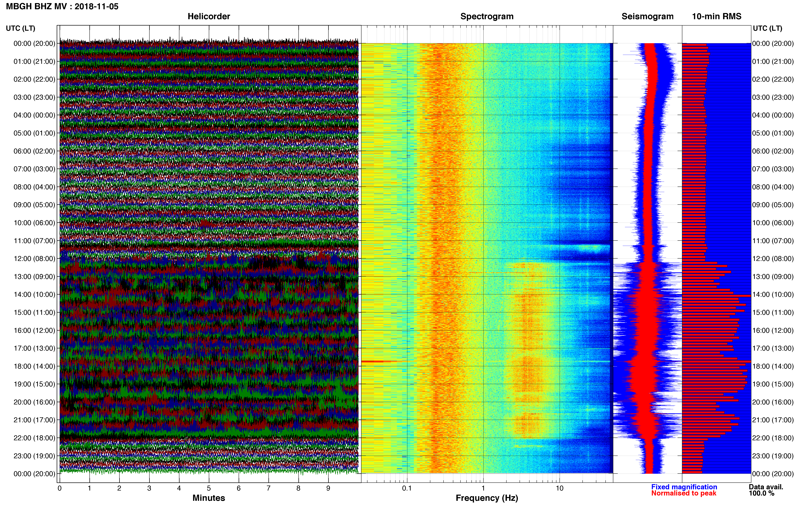Click right time label '01:00 (21:00)'

coord(773,62)
